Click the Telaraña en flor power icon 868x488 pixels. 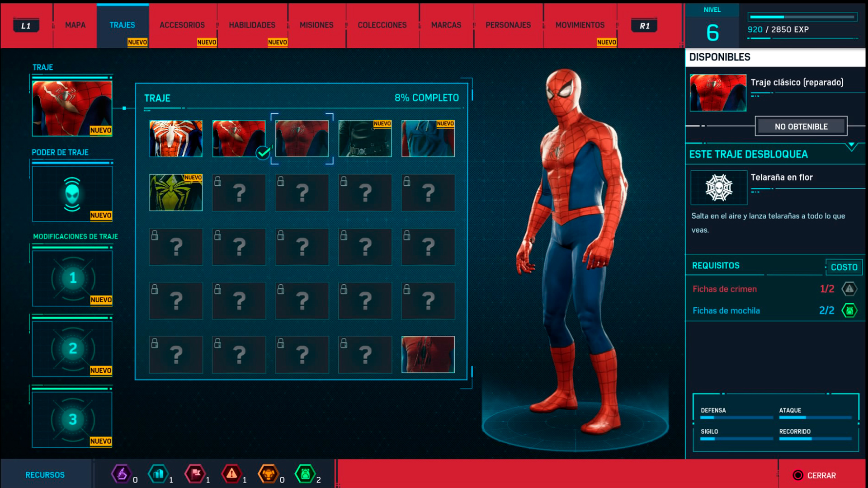(x=719, y=188)
